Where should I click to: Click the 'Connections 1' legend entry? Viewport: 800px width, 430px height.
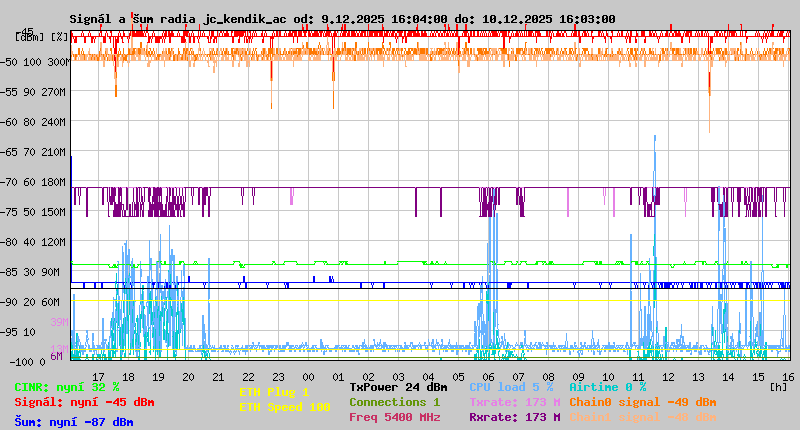[x=394, y=402]
